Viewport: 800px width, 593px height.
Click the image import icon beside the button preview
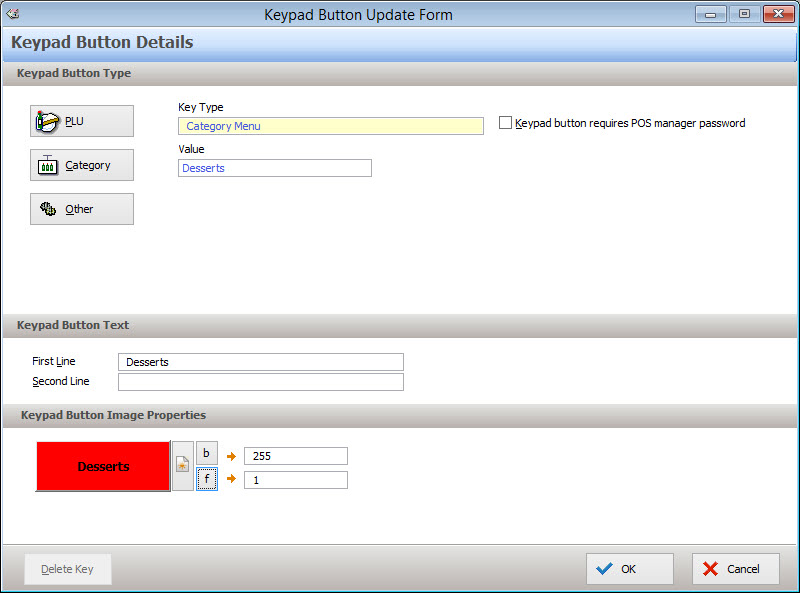(183, 465)
